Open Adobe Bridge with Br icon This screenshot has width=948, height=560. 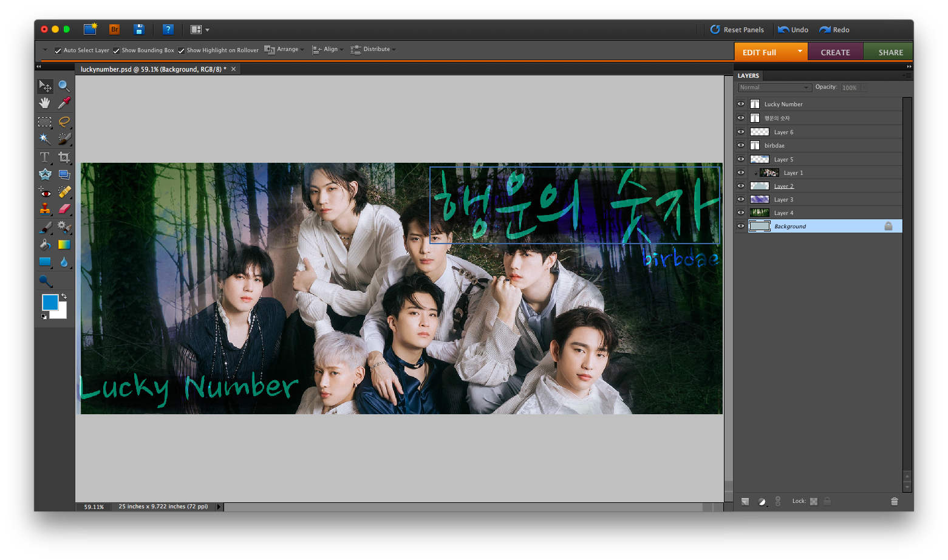(114, 29)
